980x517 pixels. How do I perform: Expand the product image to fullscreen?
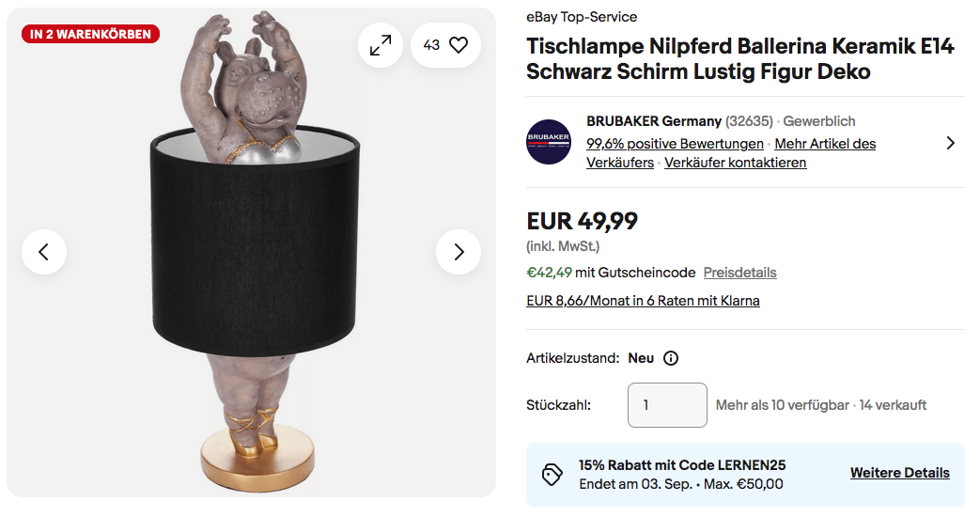click(381, 44)
